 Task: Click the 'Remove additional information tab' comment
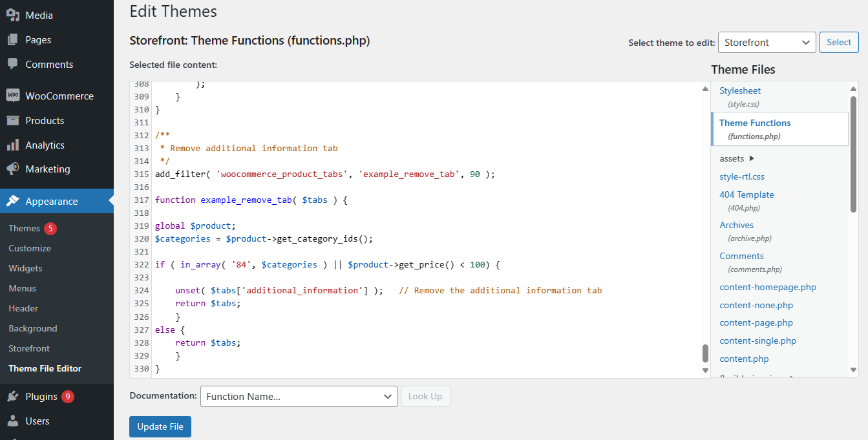254,148
